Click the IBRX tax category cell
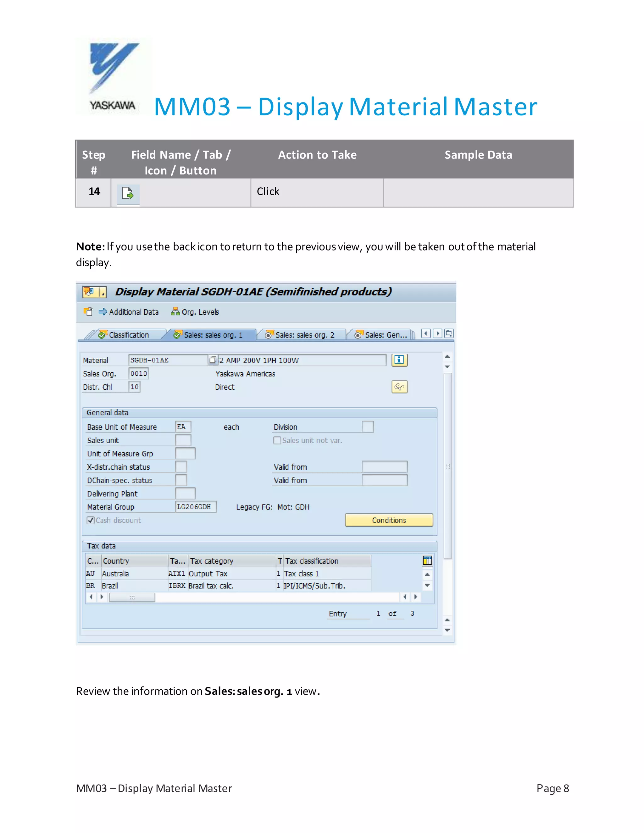This screenshot has height=833, width=644. click(x=177, y=586)
